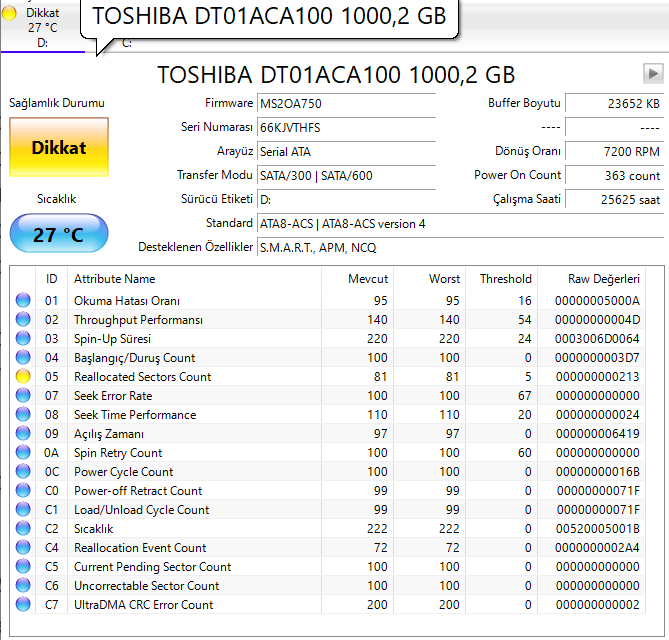Viewport: 669px width, 640px height.
Task: Click the Desteklenen Özellikler field S.M.A.R.T., APM, NCQ
Action: (460, 247)
